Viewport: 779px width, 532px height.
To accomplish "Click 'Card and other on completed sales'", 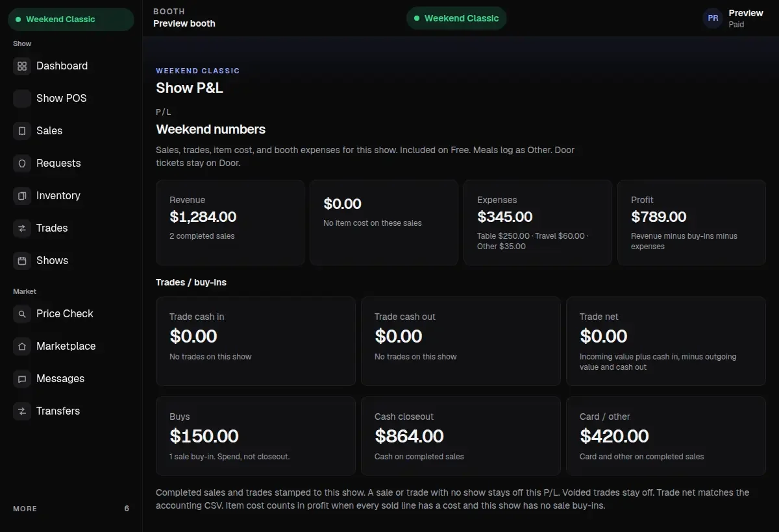I will point(642,457).
